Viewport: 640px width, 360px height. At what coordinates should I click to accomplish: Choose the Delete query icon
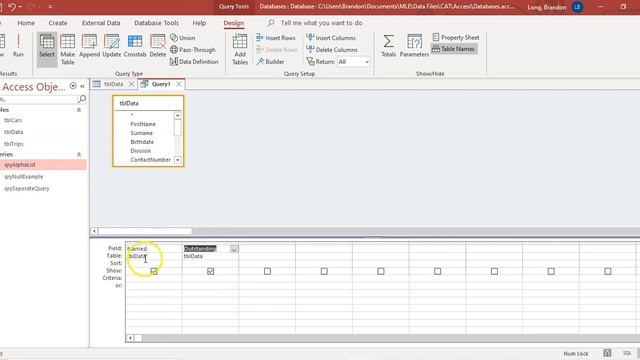[158, 46]
